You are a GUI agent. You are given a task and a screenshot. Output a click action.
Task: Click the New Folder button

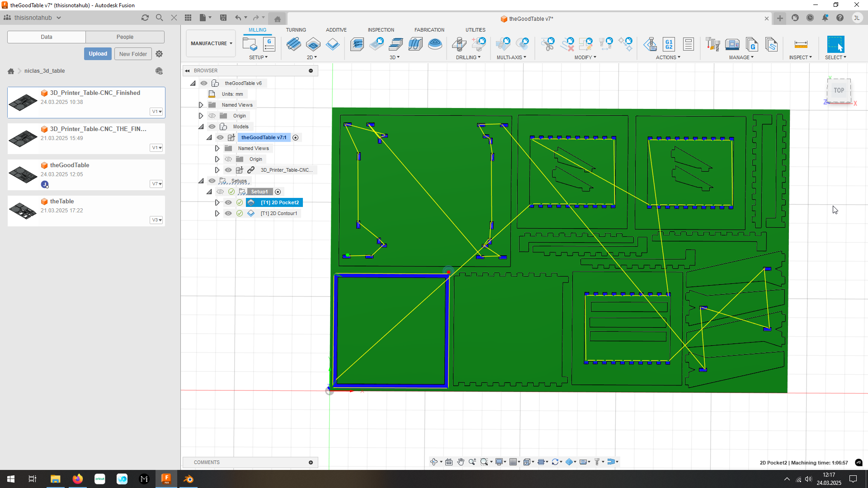click(133, 54)
